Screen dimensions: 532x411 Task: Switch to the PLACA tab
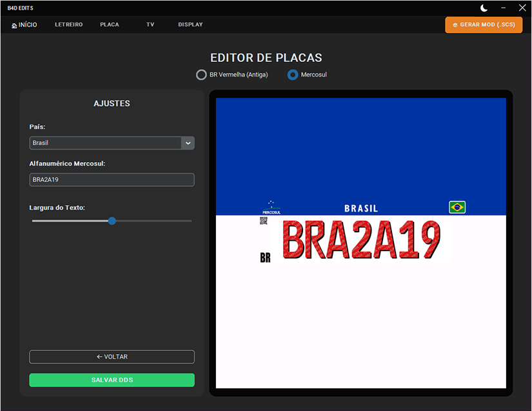(x=109, y=25)
